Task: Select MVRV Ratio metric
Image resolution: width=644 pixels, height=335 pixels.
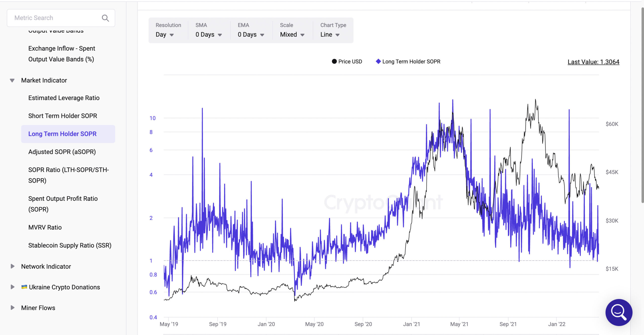Action: [45, 227]
